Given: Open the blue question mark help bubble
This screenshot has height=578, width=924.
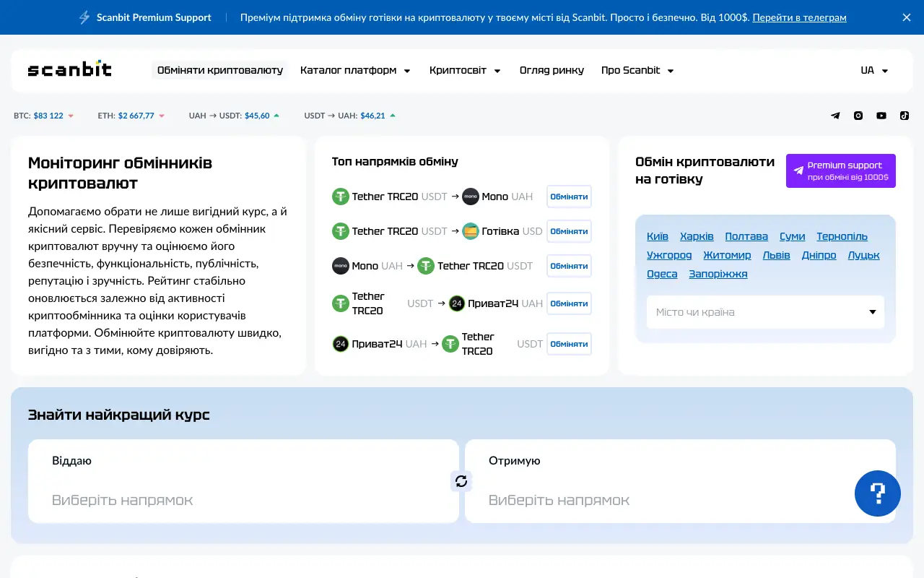Looking at the screenshot, I should pyautogui.click(x=878, y=493).
